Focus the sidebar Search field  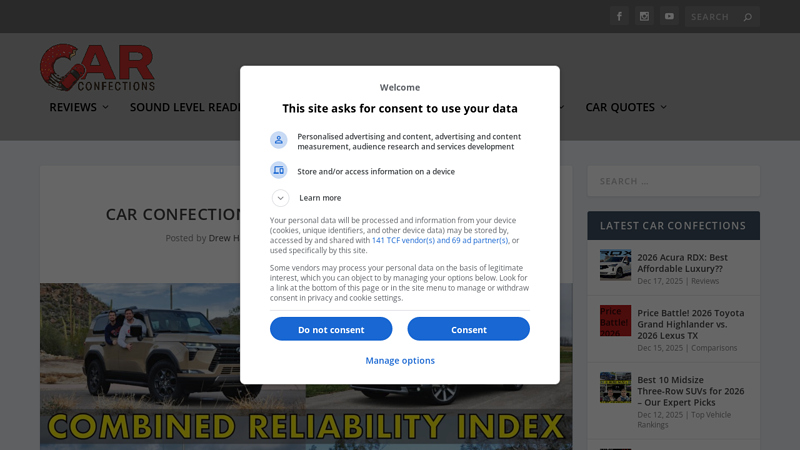pos(673,181)
